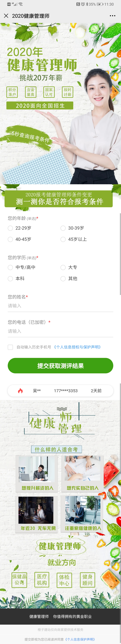Tap the 保健品公司 career tile
Screen dimensions: 121x644
pos(19,579)
